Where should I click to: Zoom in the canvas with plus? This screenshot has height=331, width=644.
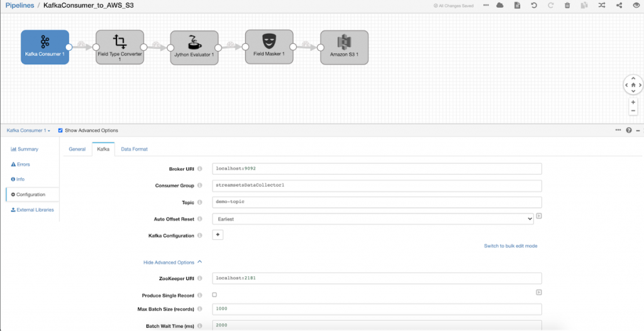(x=633, y=102)
